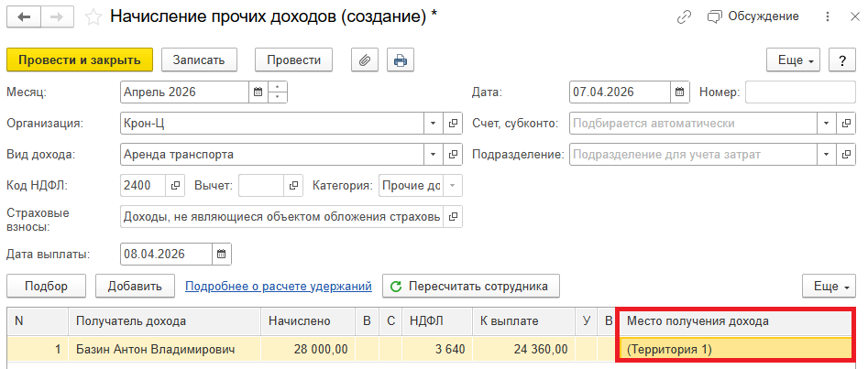The image size is (868, 369).
Task: Open Подробнее о расчете удержаний link
Action: pos(278,287)
